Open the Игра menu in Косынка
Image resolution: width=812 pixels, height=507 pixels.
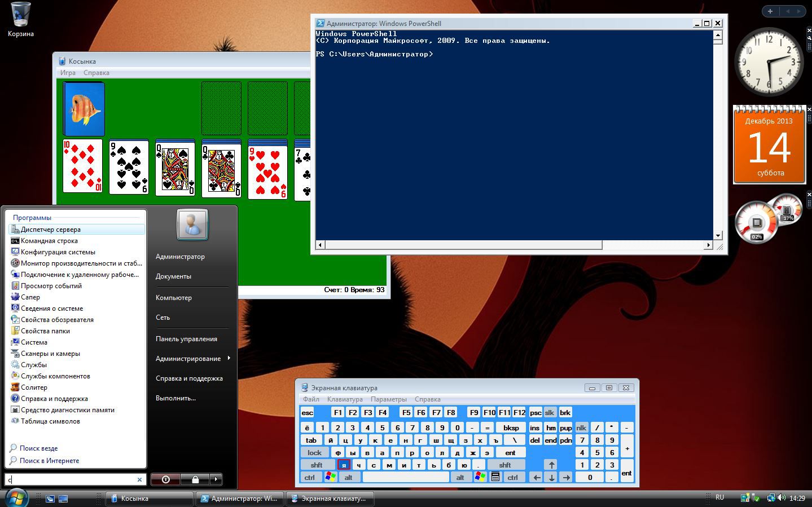click(x=68, y=73)
